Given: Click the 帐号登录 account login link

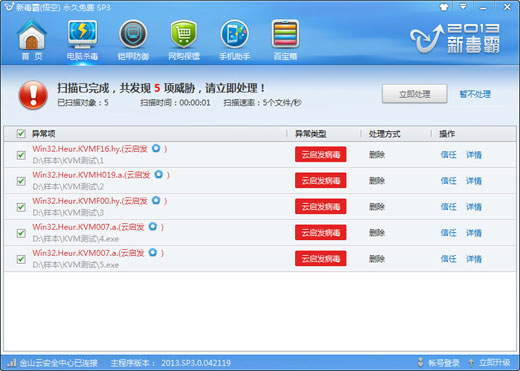Looking at the screenshot, I should pos(443,363).
